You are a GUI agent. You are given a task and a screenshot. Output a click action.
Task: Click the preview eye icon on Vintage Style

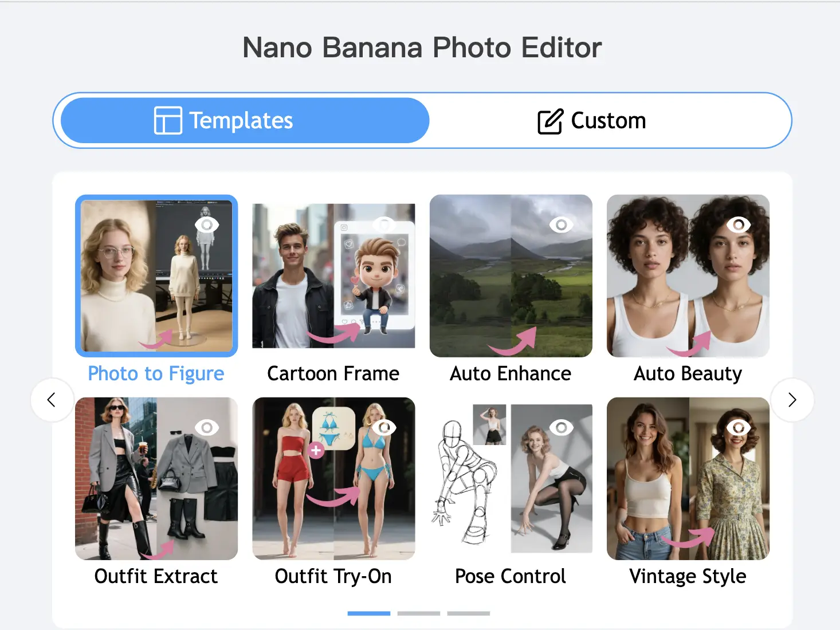click(x=739, y=427)
